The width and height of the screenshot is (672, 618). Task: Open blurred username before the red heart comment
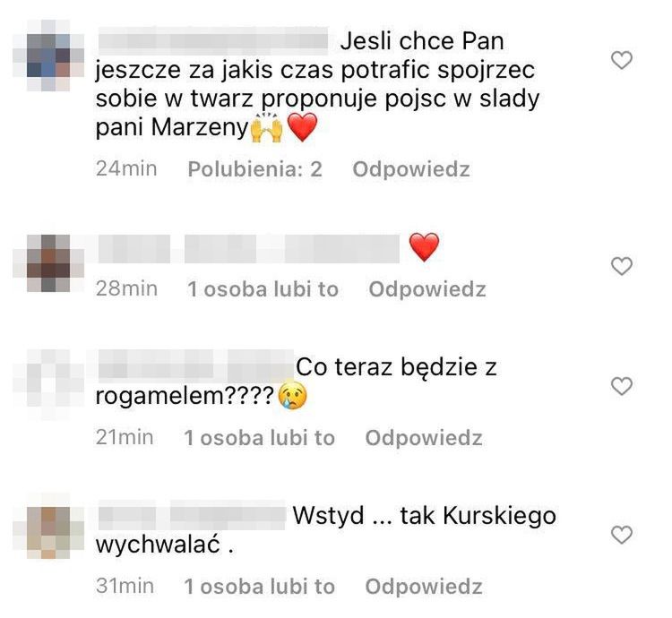249,248
